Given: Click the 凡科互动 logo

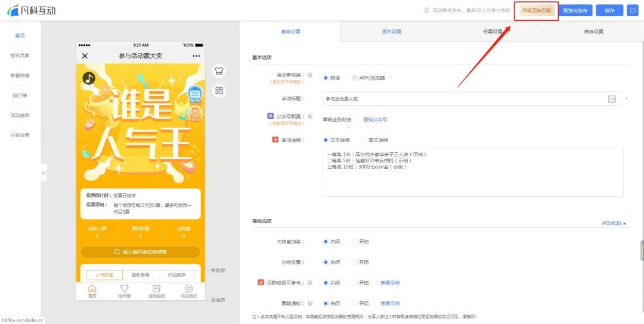Looking at the screenshot, I should [32, 11].
